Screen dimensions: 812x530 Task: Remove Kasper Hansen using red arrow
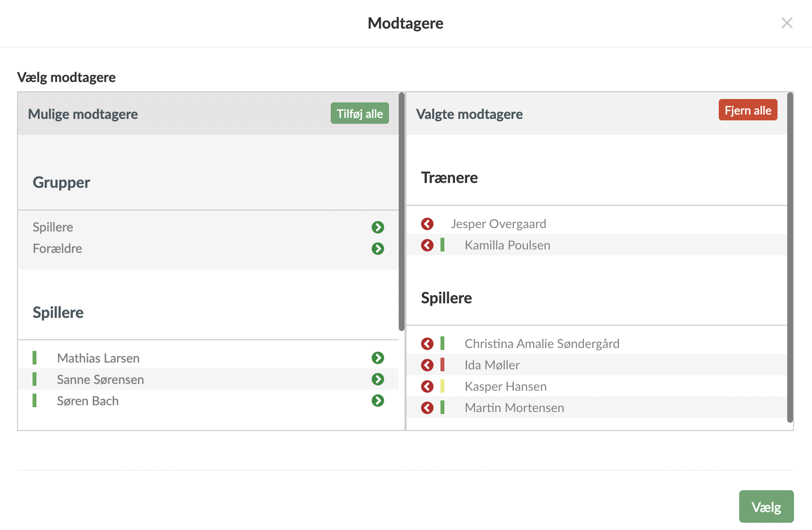pos(427,386)
